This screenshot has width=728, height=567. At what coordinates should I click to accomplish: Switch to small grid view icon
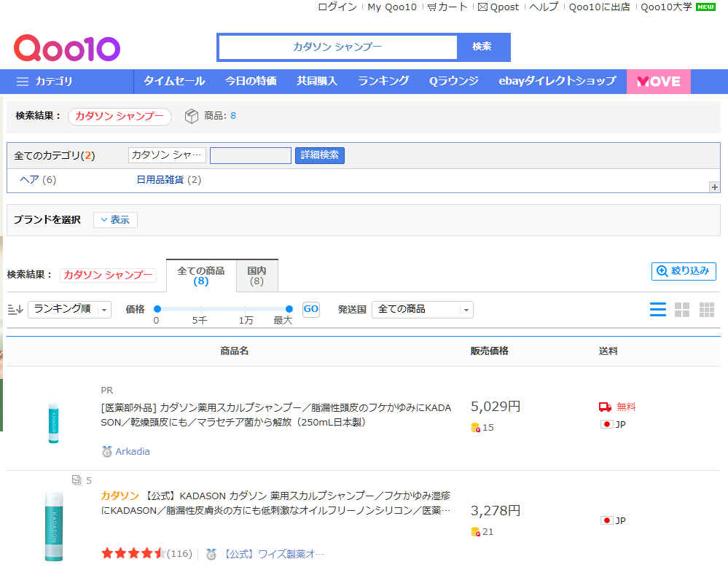click(707, 309)
